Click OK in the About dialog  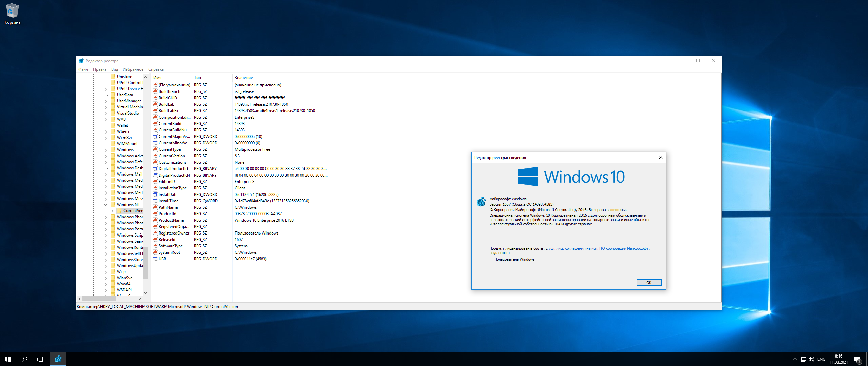click(x=649, y=282)
